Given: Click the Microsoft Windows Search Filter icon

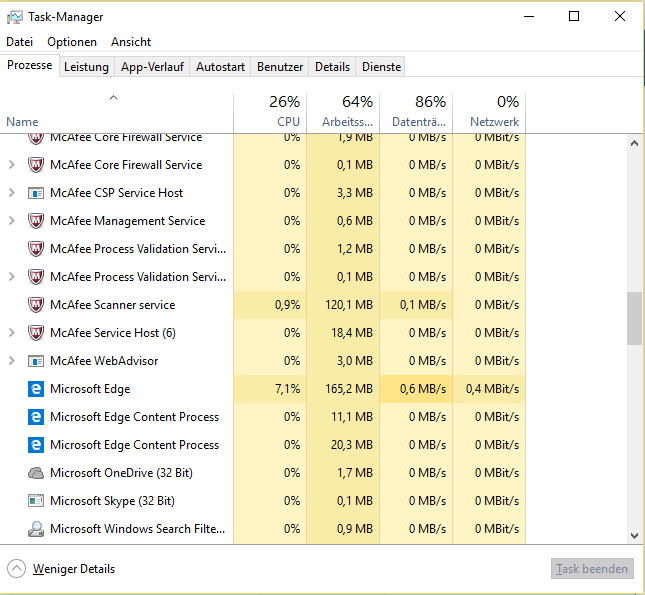Looking at the screenshot, I should coord(36,529).
